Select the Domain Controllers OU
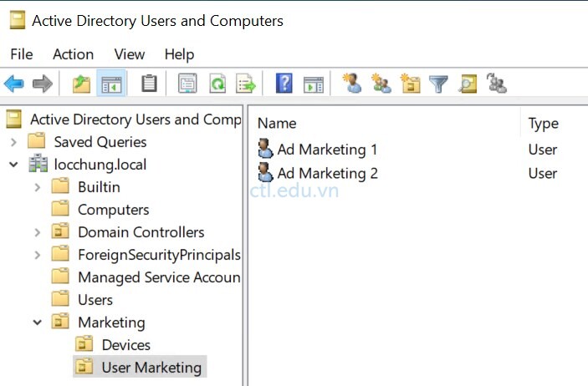 coord(141,232)
